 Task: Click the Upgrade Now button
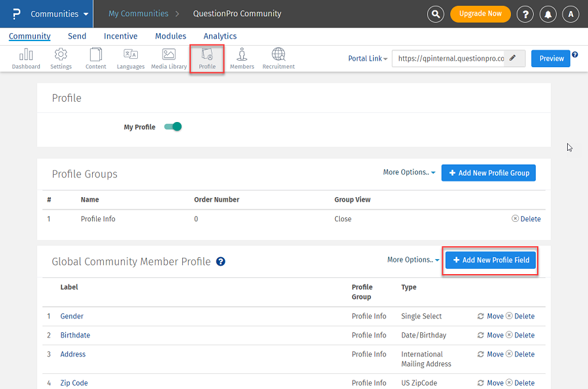480,14
